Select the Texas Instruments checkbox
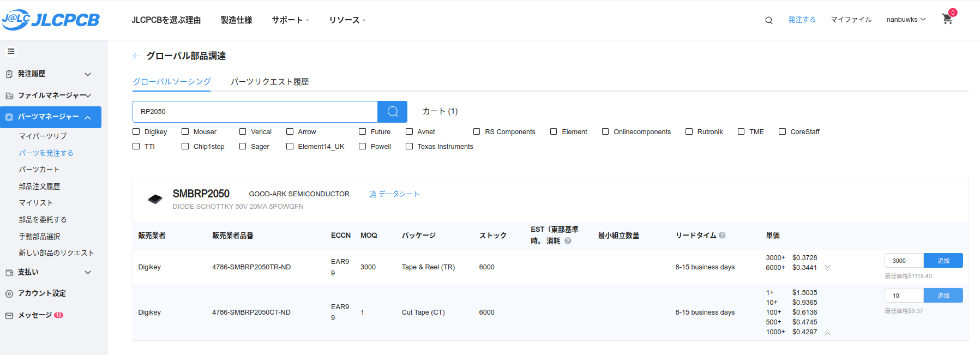The width and height of the screenshot is (980, 355). [410, 146]
